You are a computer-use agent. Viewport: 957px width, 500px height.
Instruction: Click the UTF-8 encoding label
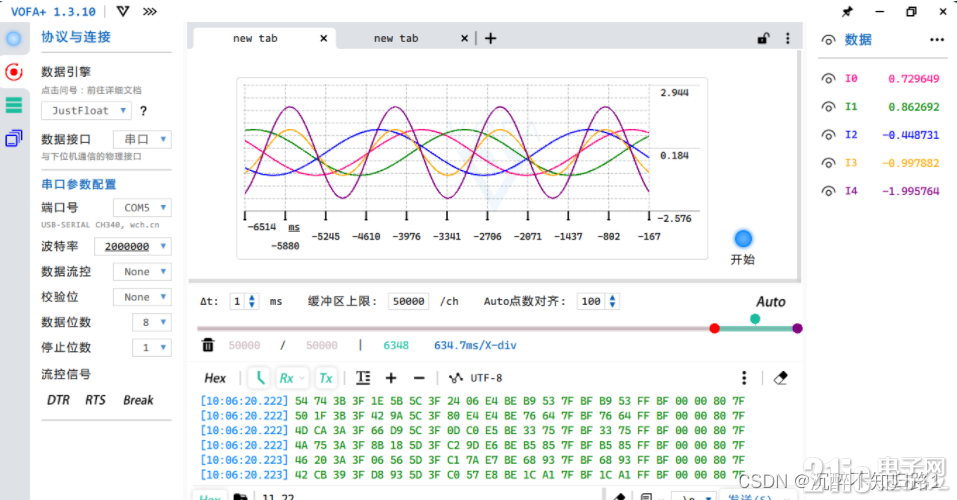pos(486,378)
